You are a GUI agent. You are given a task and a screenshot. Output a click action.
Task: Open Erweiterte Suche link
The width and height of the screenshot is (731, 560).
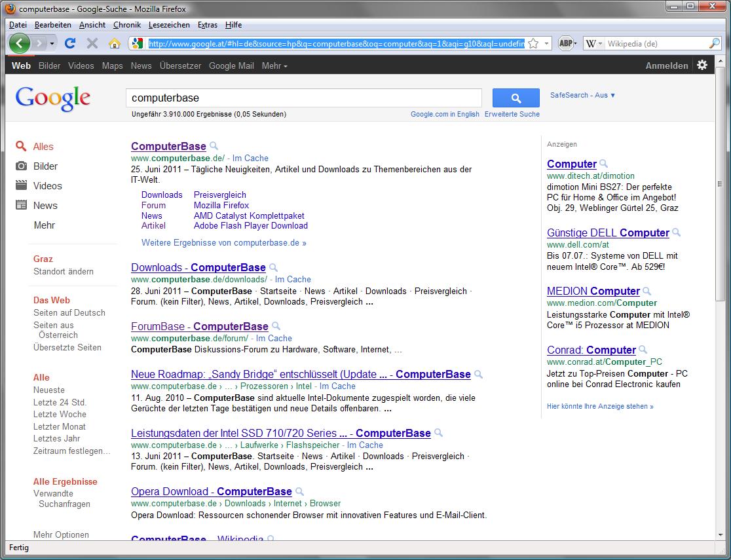[512, 114]
